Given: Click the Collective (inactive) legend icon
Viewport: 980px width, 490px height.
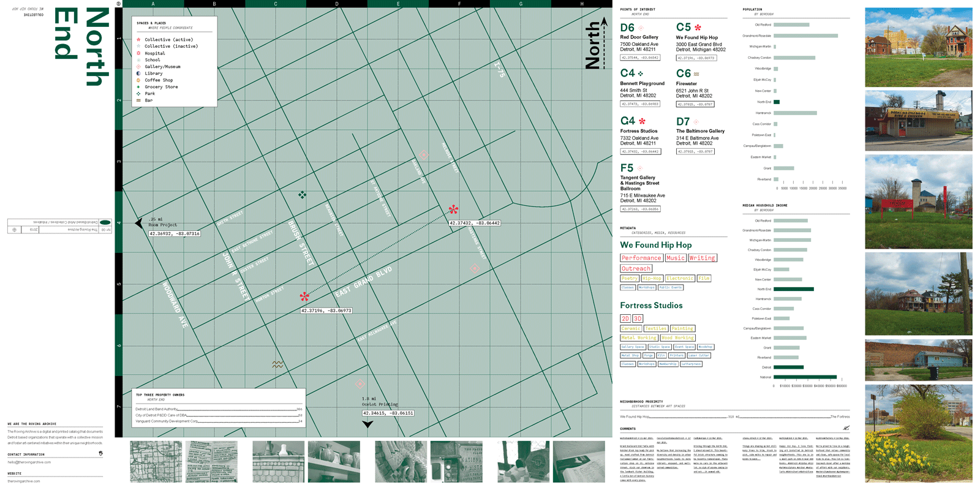Looking at the screenshot, I should click(x=138, y=46).
